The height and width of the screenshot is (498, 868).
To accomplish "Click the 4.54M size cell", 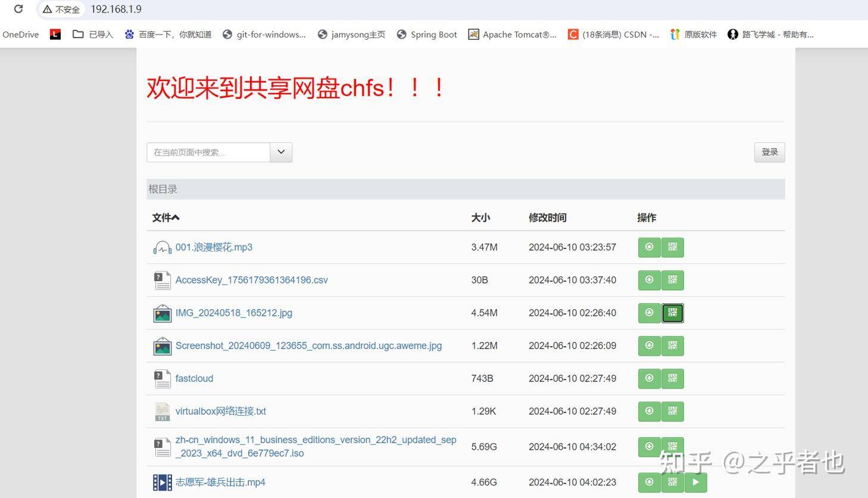I will pos(484,313).
